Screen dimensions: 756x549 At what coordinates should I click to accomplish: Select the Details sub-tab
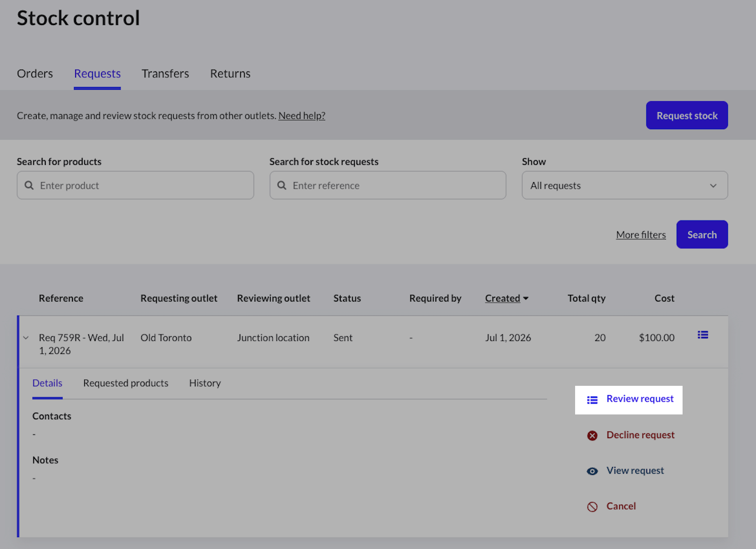(48, 383)
